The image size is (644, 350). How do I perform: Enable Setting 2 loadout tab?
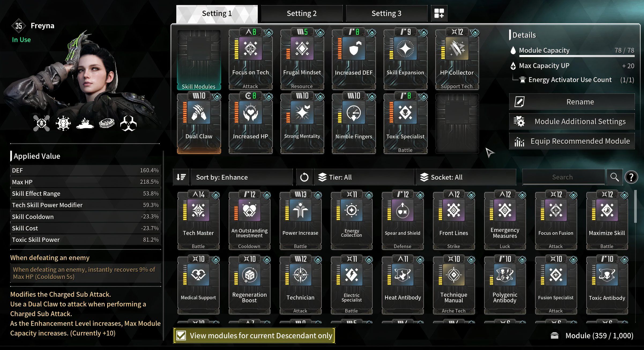(301, 13)
